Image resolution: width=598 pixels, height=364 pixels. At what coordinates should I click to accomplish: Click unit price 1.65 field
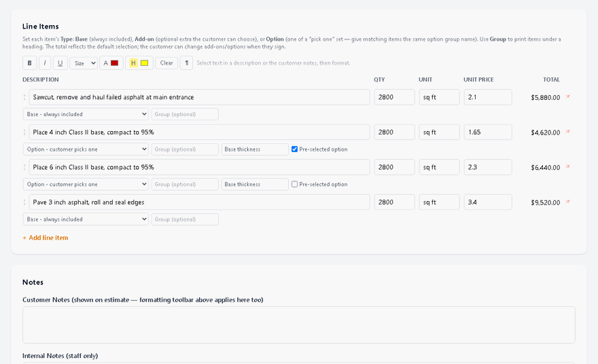pos(488,132)
